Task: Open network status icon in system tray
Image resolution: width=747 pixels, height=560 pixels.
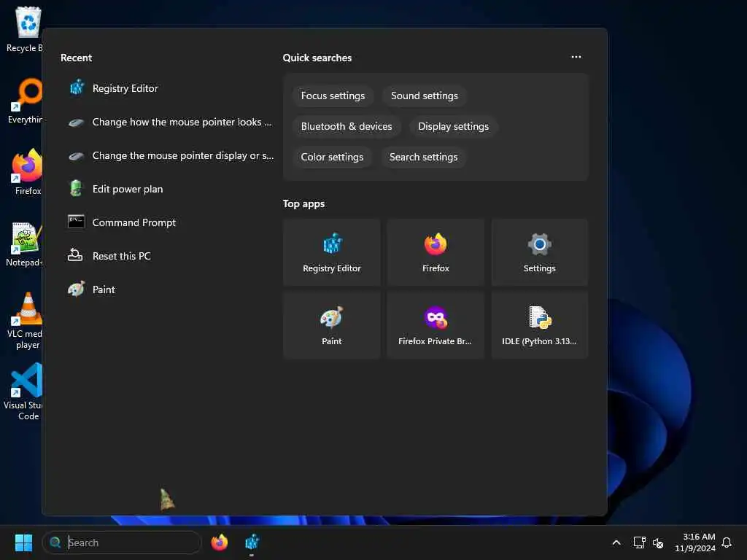Action: pyautogui.click(x=639, y=542)
